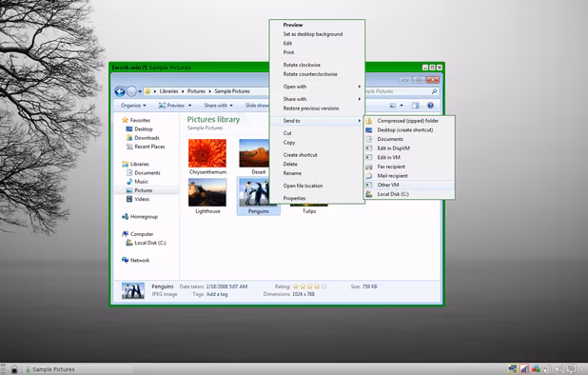Image resolution: width=588 pixels, height=375 pixels.
Task: Choose Copy in context menu
Action: coord(317,143)
